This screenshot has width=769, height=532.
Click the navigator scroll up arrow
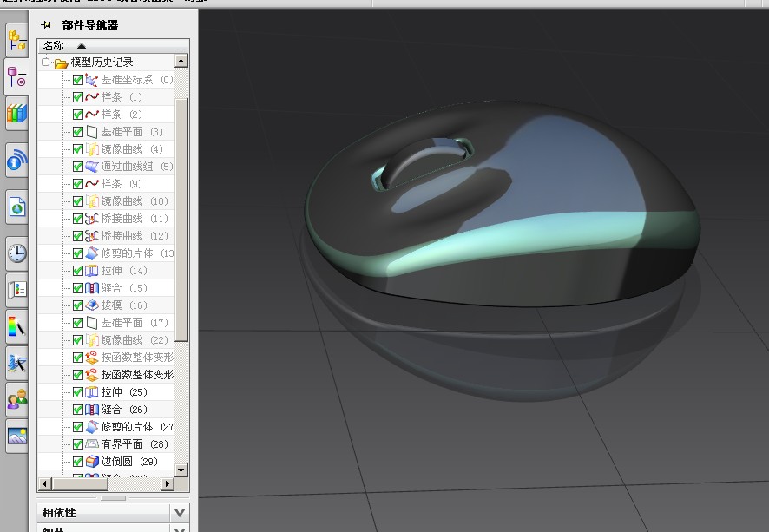[x=181, y=62]
